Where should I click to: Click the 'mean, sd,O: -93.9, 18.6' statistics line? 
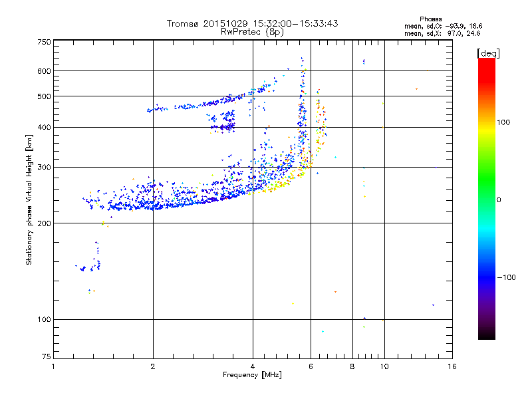443,26
